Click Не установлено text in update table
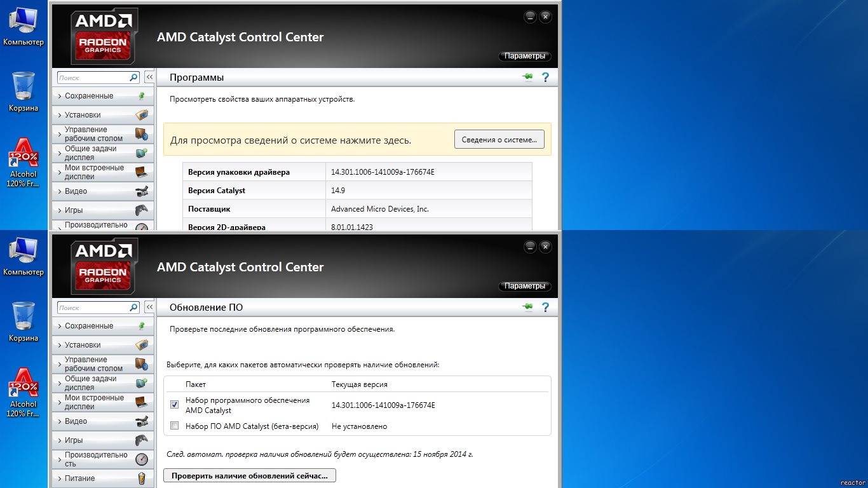868x488 pixels. (x=359, y=426)
